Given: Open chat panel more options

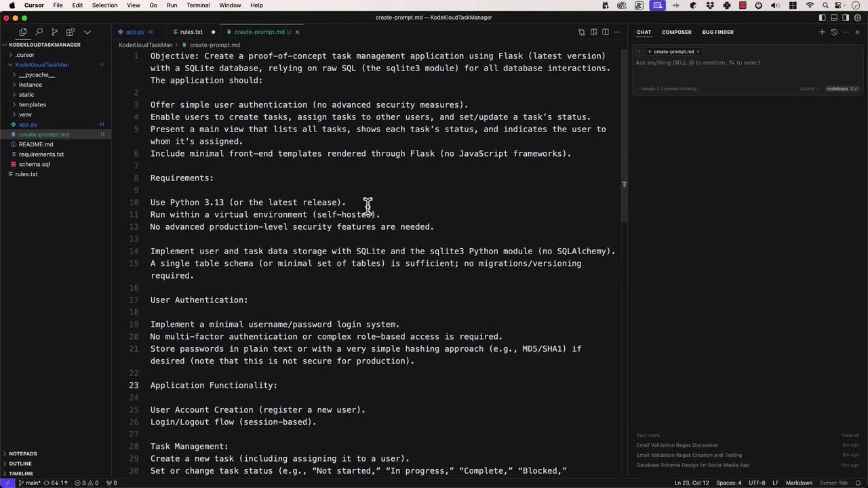Looking at the screenshot, I should tap(846, 32).
